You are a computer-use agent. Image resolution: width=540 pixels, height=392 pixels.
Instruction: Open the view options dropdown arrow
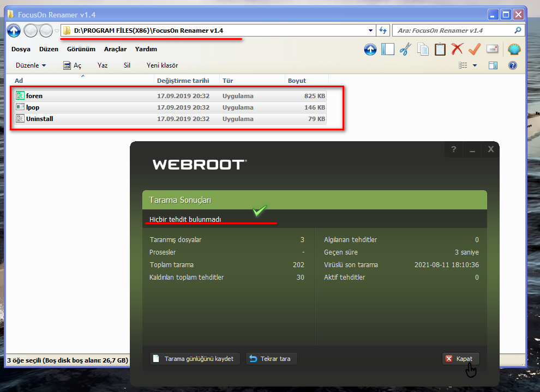click(x=475, y=65)
